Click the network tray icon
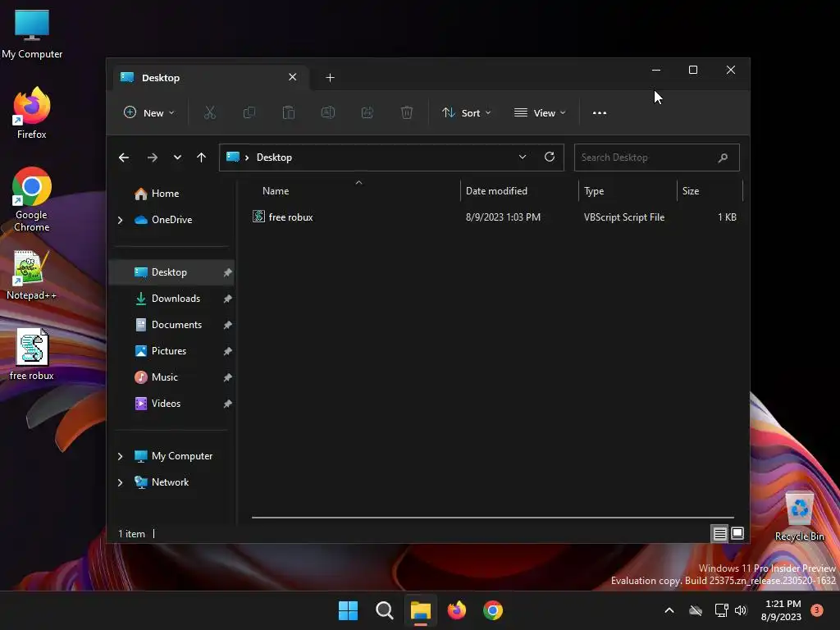This screenshot has height=630, width=840. coord(721,610)
